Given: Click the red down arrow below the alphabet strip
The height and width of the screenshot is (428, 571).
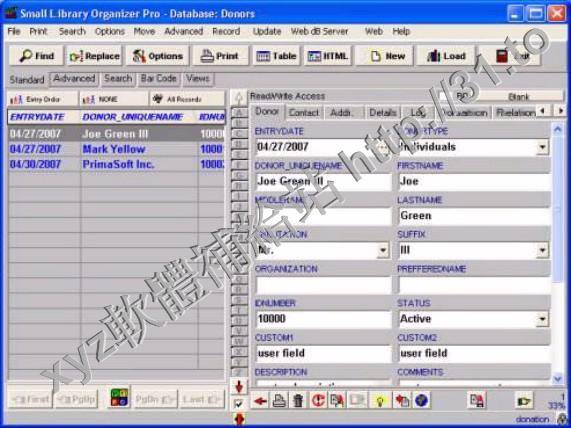Looking at the screenshot, I should [239, 387].
